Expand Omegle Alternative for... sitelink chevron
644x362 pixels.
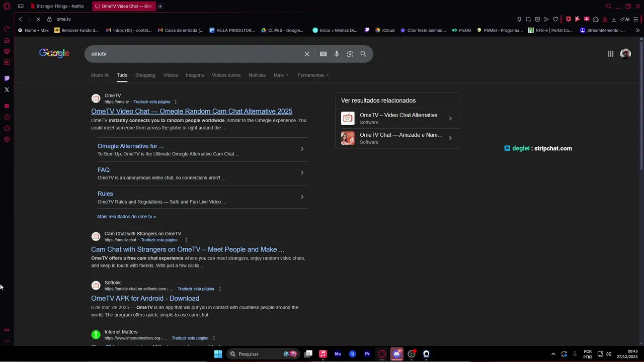pos(302,149)
